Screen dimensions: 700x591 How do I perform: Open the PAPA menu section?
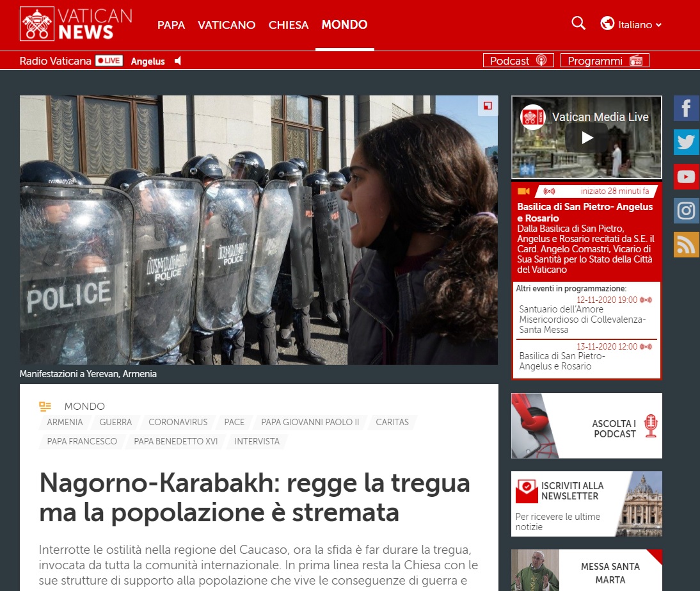click(171, 25)
